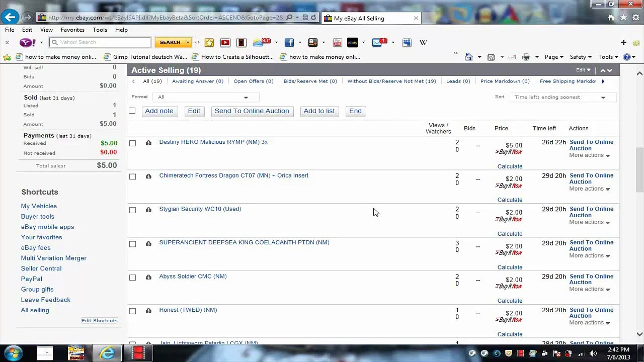Screen dimensions: 644x362
Task: Open the yellow SEARCH button dropdown arrow
Action: coord(188,43)
